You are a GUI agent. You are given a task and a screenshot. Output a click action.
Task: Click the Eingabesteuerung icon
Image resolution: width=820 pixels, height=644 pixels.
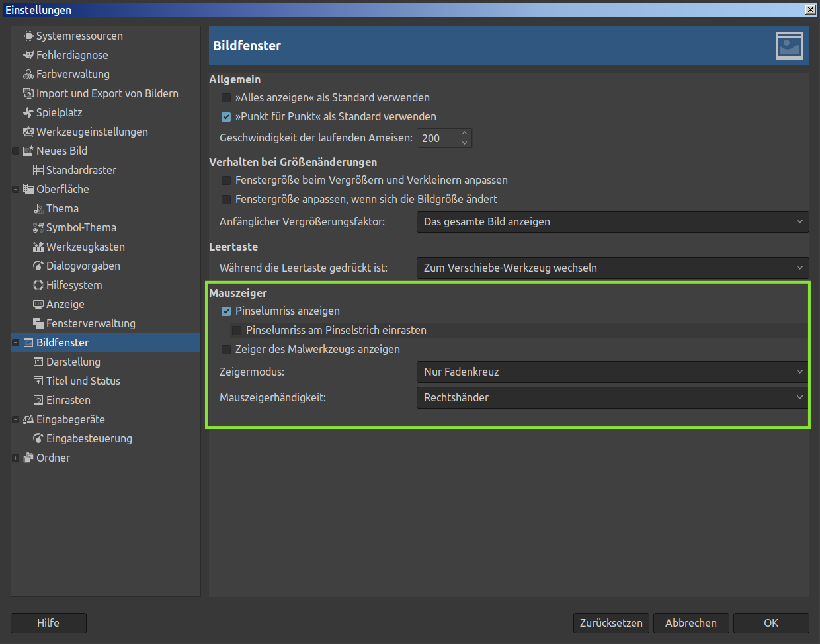tap(38, 438)
